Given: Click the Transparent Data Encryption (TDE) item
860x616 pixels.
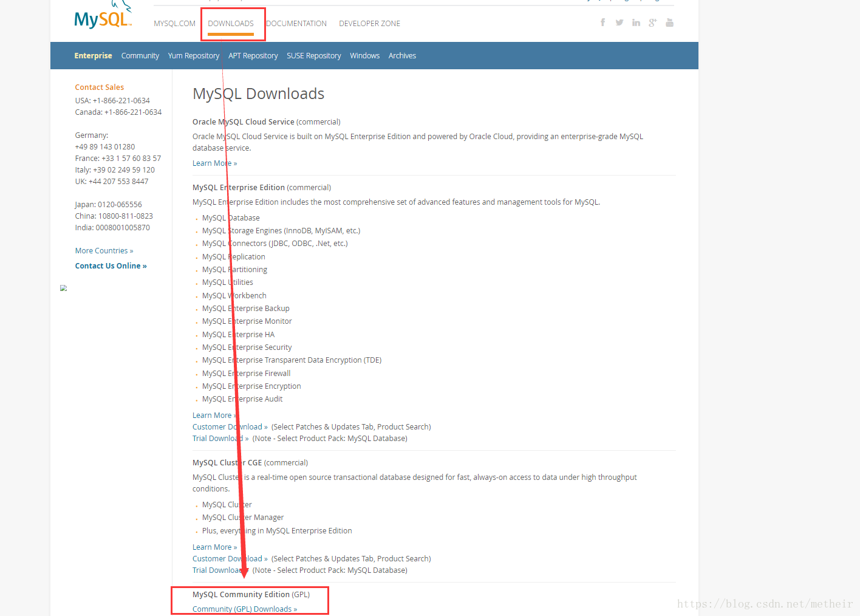Looking at the screenshot, I should [x=292, y=360].
